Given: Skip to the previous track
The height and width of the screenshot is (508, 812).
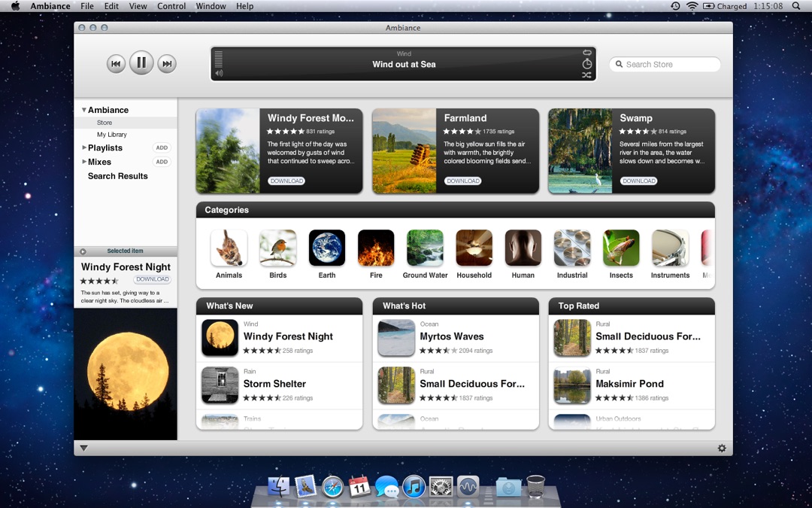Looking at the screenshot, I should pos(116,64).
